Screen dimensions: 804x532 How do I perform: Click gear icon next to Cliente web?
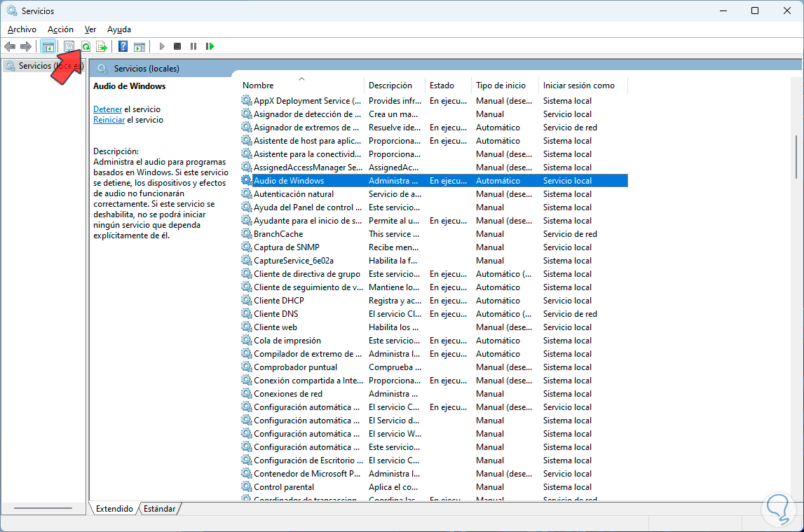point(247,327)
